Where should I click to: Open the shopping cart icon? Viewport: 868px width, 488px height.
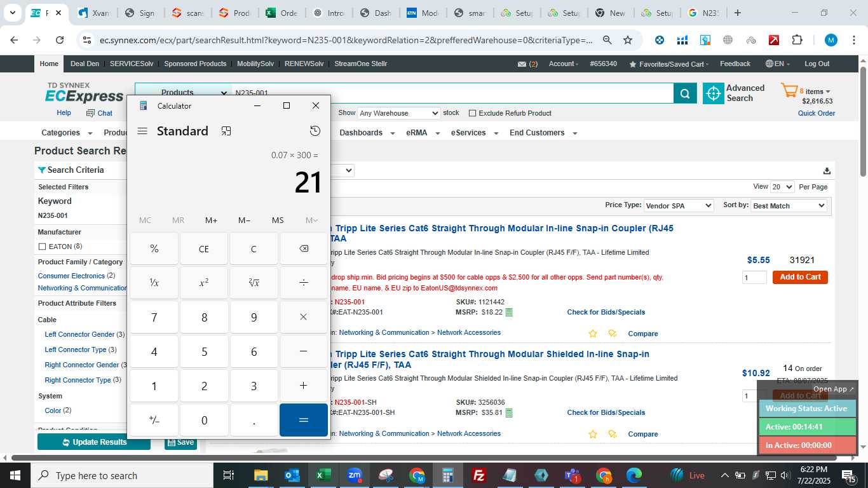[789, 91]
